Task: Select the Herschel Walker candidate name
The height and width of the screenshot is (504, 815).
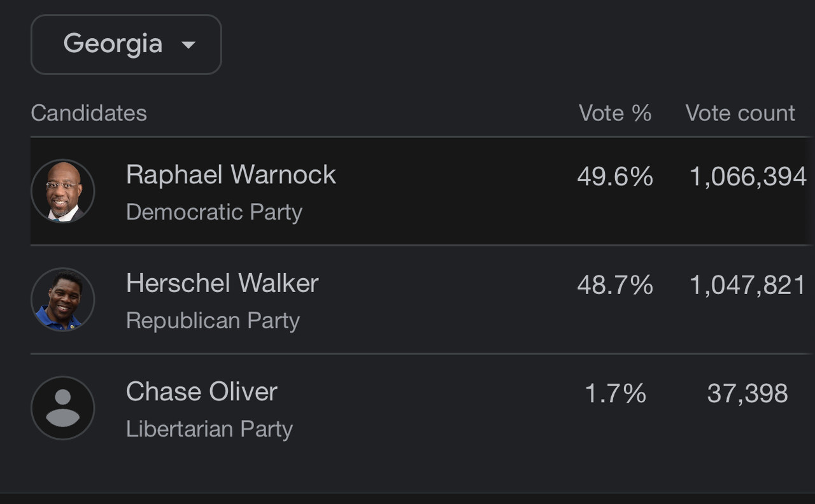Action: tap(222, 283)
